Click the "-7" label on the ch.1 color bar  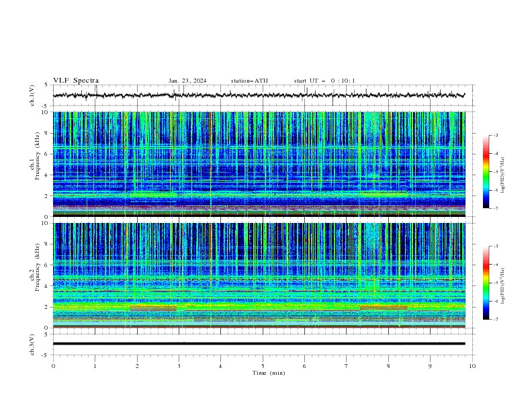(496, 208)
